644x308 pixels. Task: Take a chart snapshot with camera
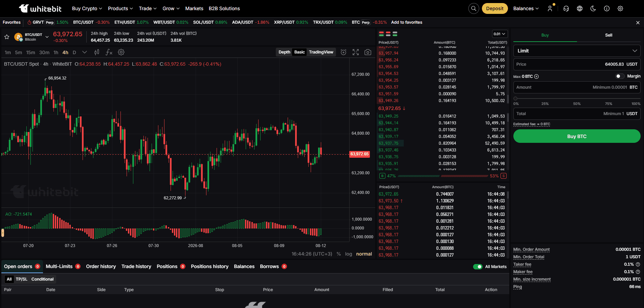pyautogui.click(x=368, y=52)
